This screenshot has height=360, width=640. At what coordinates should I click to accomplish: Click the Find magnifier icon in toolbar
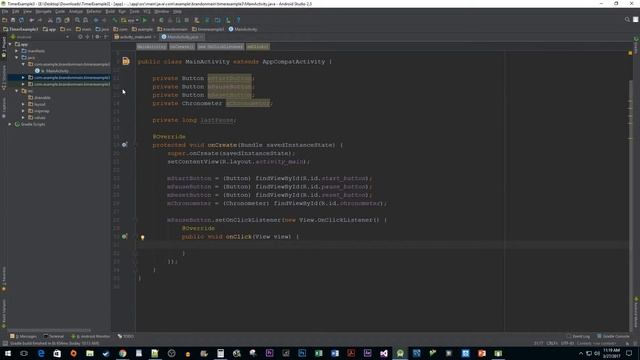(x=77, y=20)
